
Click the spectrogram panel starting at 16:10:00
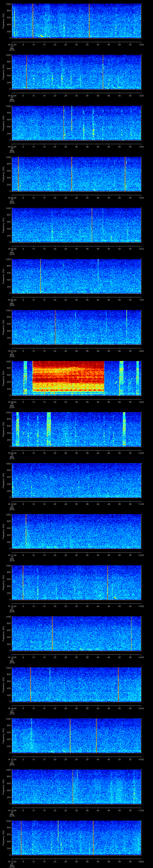[76, 480]
